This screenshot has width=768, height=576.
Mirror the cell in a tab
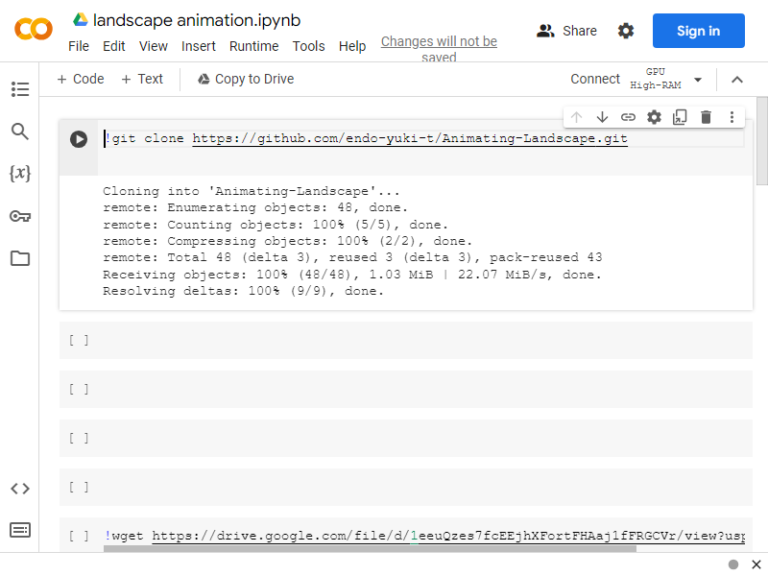pos(680,117)
